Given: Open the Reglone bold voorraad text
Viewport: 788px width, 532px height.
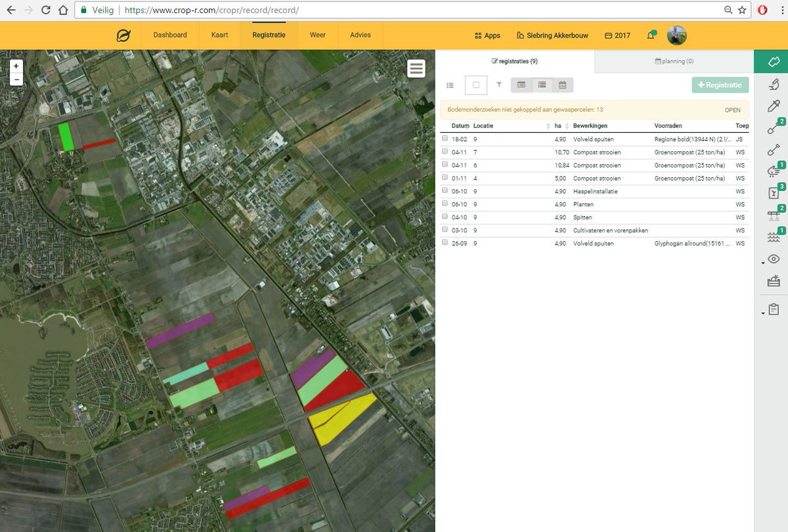Looking at the screenshot, I should [692, 139].
